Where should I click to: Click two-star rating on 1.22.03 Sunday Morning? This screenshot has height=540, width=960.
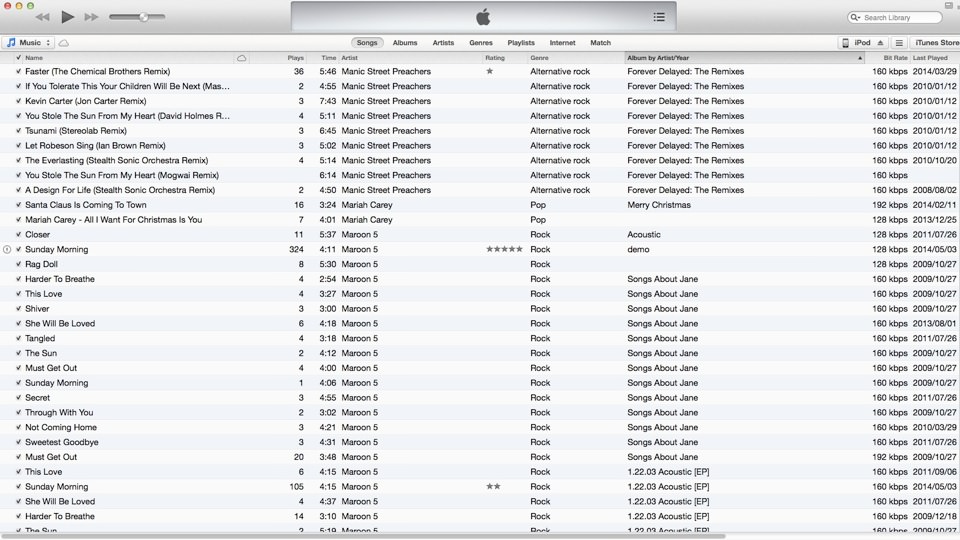pyautogui.click(x=493, y=487)
